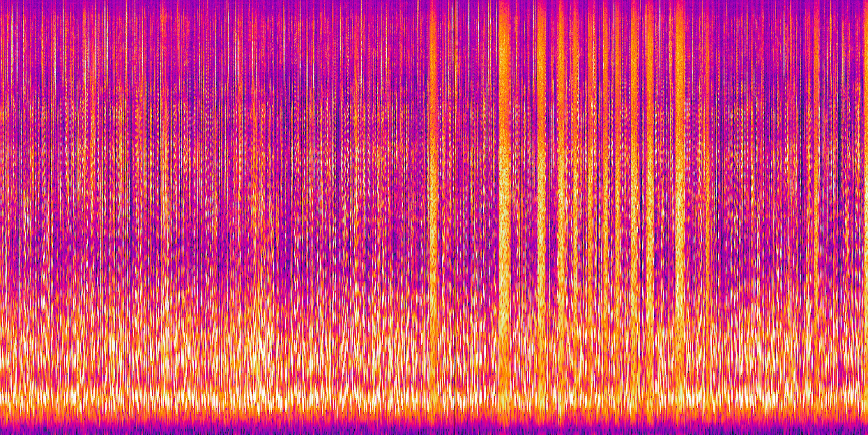Click the bottom-left corner of the spectrogram
This screenshot has width=868, height=435.
(x=1, y=434)
